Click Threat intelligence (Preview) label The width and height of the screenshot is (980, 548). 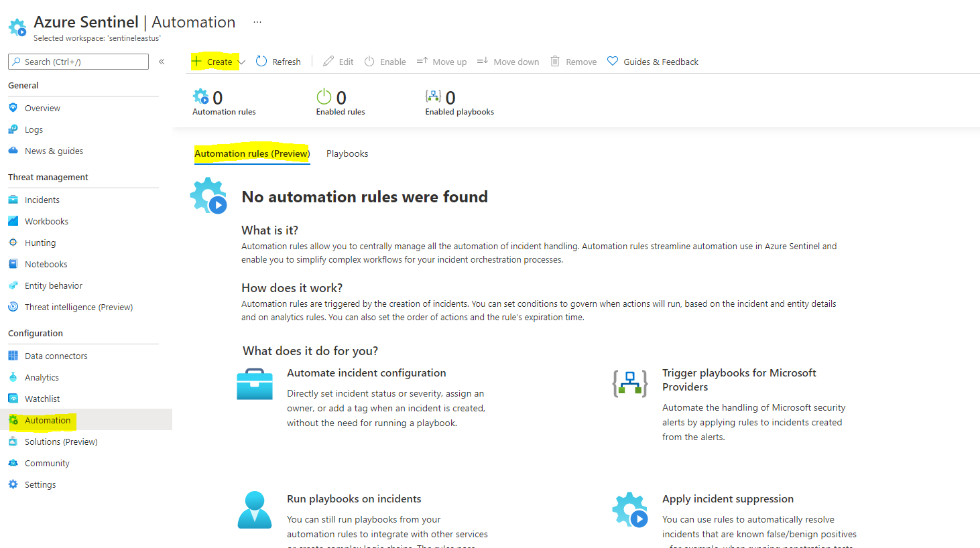coord(78,307)
